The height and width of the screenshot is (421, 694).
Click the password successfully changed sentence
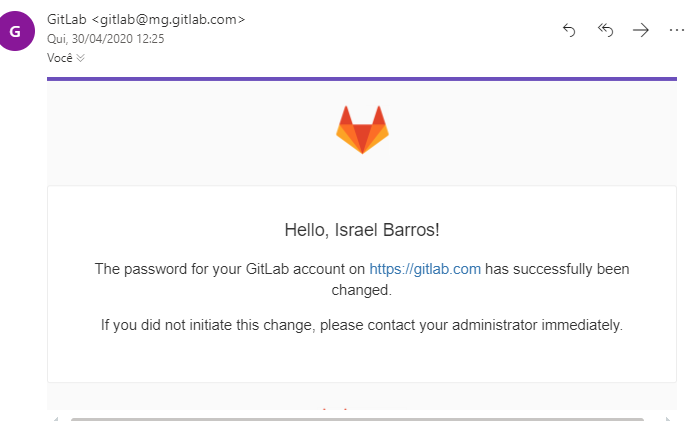pyautogui.click(x=362, y=279)
